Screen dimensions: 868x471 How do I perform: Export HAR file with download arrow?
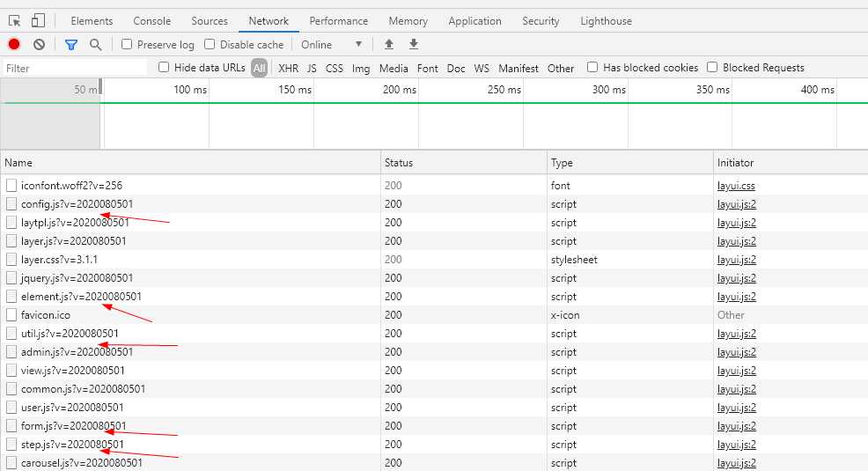(414, 44)
